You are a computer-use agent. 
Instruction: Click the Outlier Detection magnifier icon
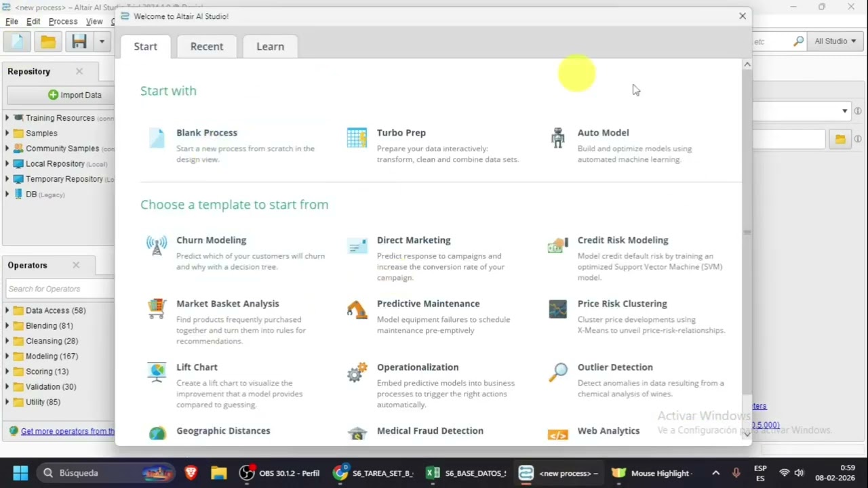click(x=557, y=372)
